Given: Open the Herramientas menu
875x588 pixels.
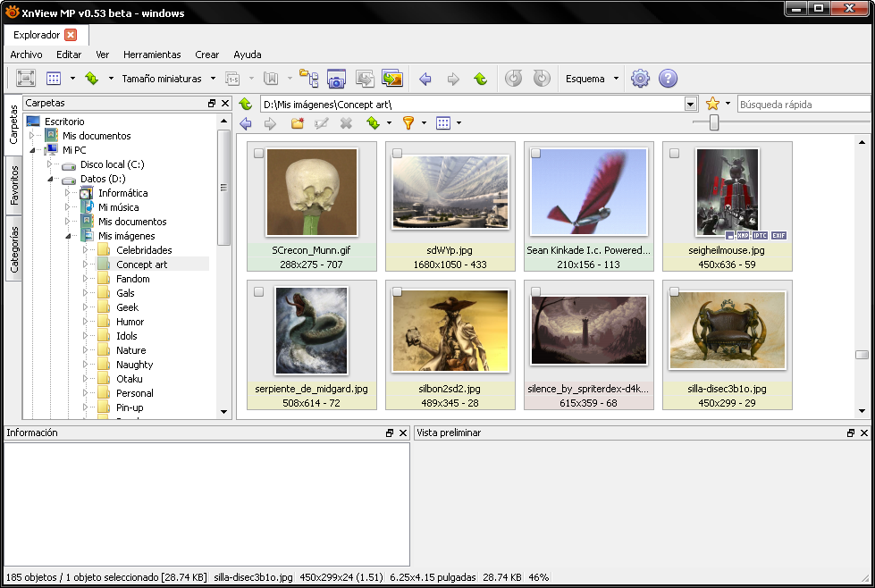Looking at the screenshot, I should pos(152,55).
